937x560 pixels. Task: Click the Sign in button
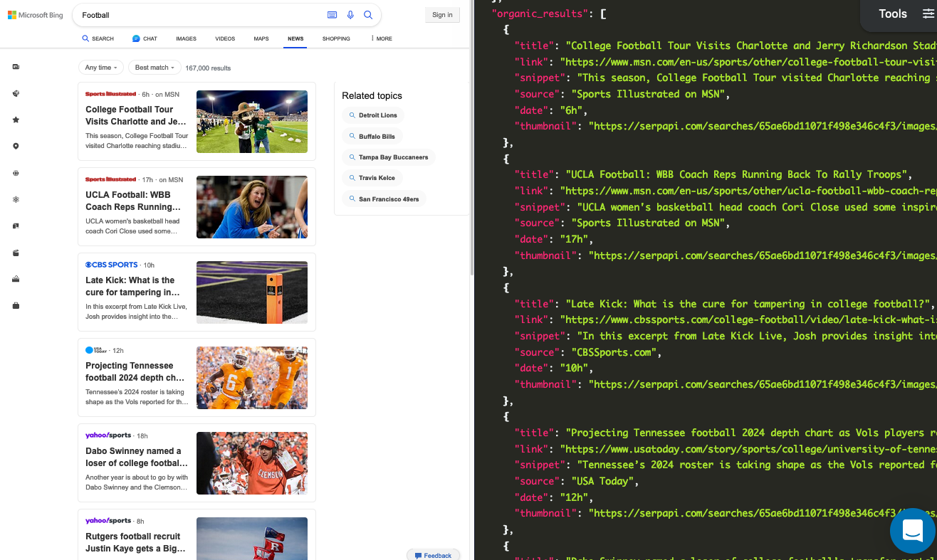442,15
